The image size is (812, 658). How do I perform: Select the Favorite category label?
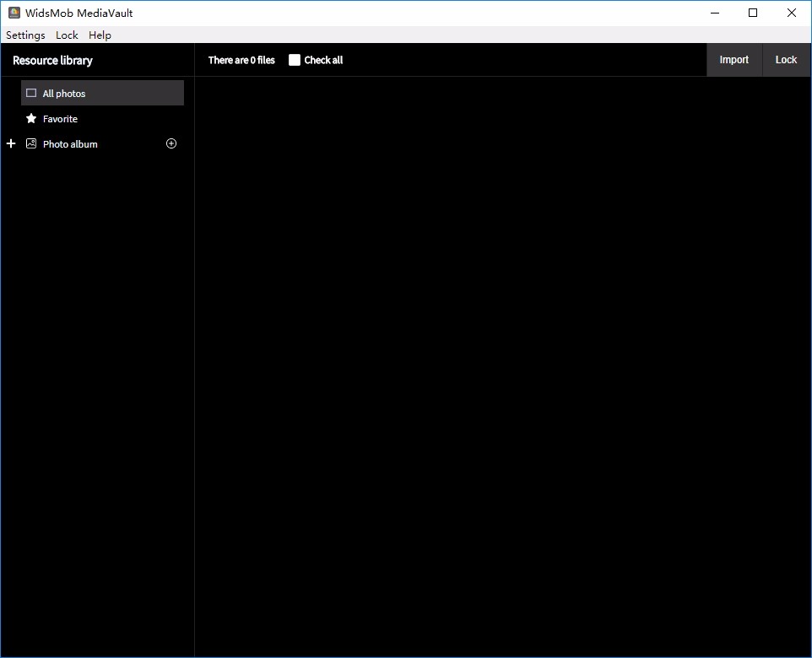[x=60, y=119]
